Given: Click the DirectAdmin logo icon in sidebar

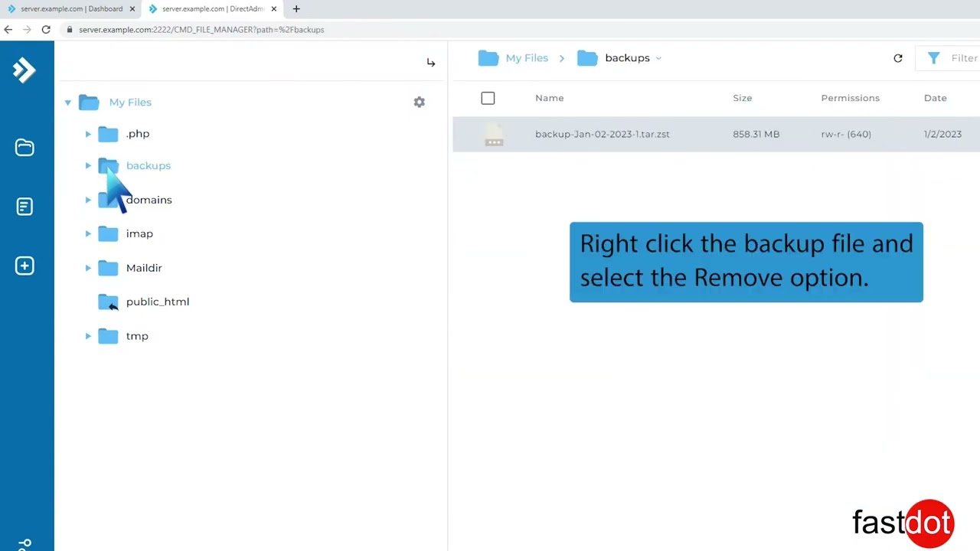Looking at the screenshot, I should pos(24,70).
